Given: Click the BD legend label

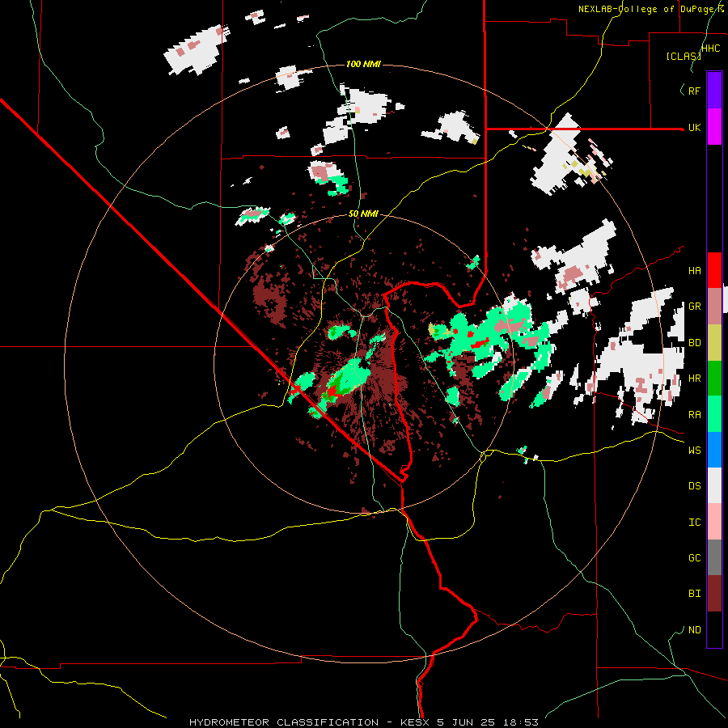Looking at the screenshot, I should tap(694, 343).
